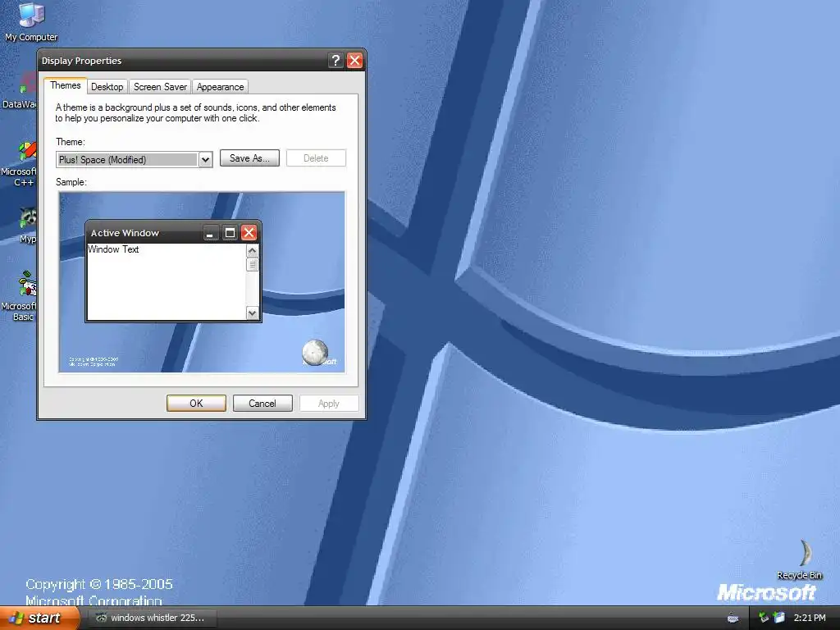
Task: Click the window-shaped tray icon by the clock
Action: point(779,618)
